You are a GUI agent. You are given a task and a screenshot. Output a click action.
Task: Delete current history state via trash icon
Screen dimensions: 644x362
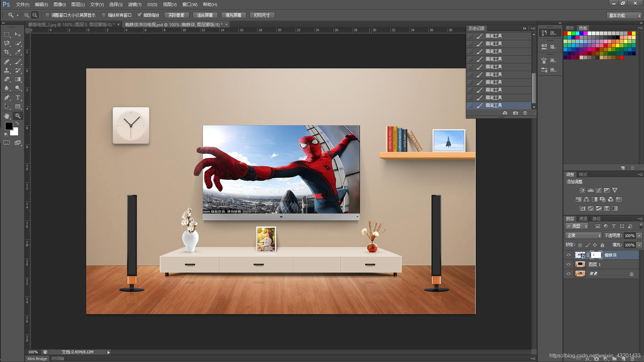pos(525,113)
